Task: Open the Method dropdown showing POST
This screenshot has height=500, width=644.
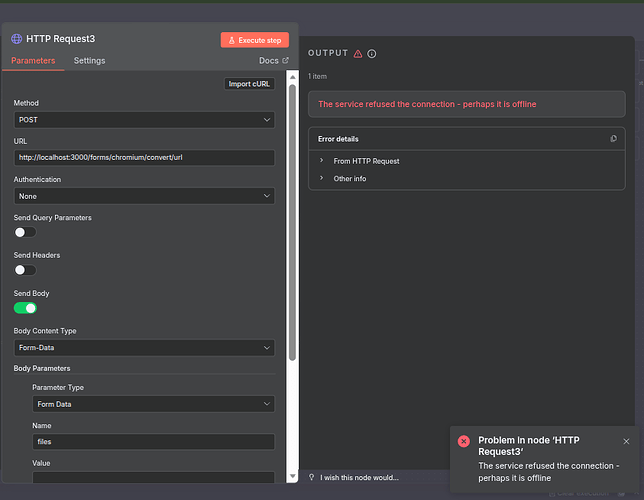Action: [144, 120]
